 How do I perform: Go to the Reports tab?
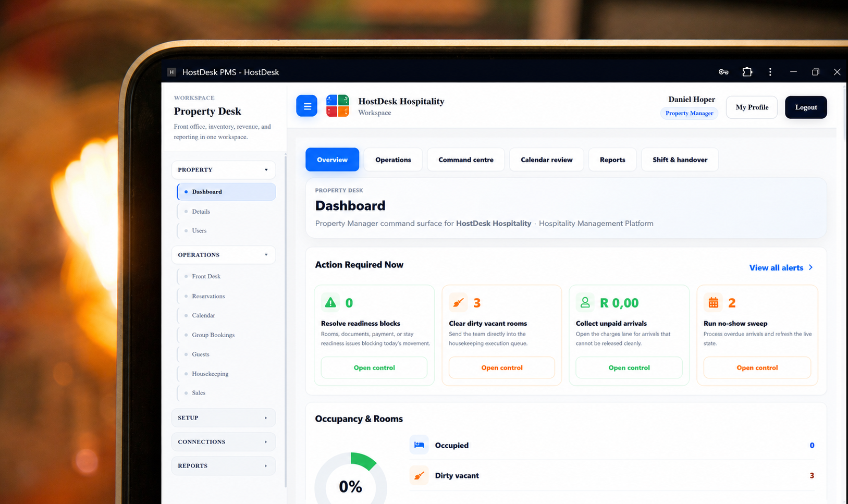coord(612,159)
